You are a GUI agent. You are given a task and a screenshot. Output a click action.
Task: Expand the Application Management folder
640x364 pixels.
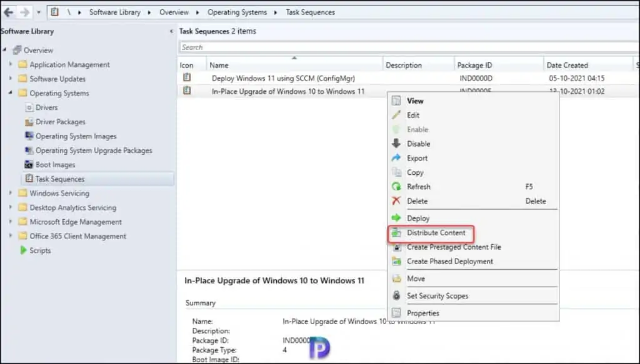tap(11, 64)
